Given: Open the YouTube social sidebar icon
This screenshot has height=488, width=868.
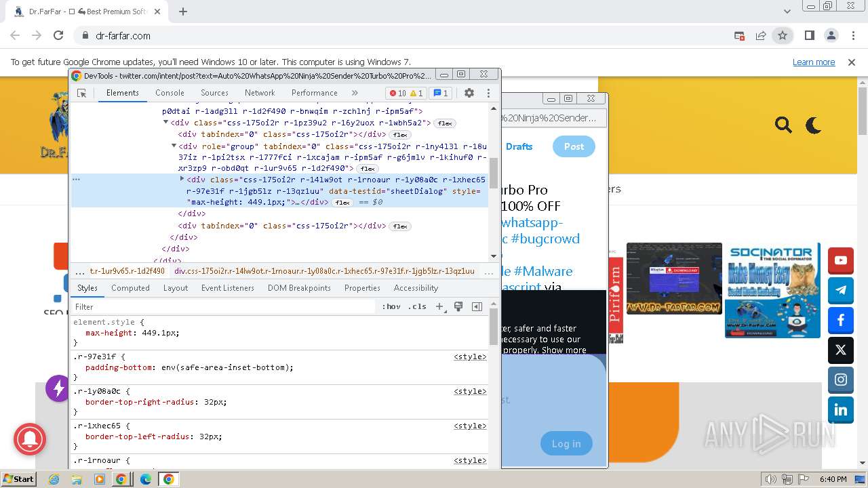Looking at the screenshot, I should click(841, 260).
